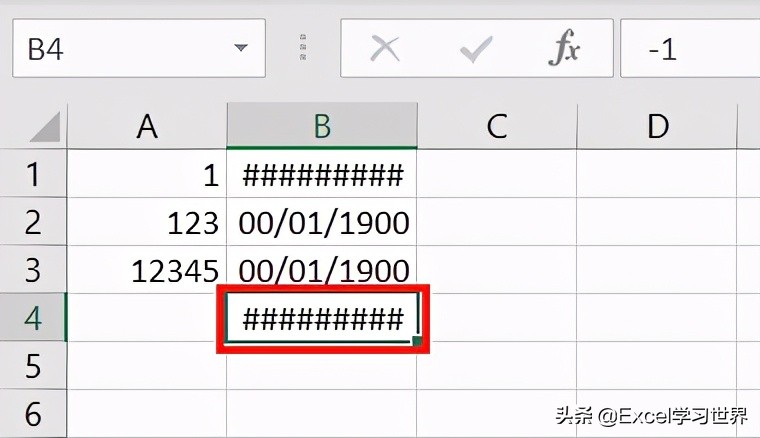
Task: Select the row 5 header
Action: click(x=33, y=365)
